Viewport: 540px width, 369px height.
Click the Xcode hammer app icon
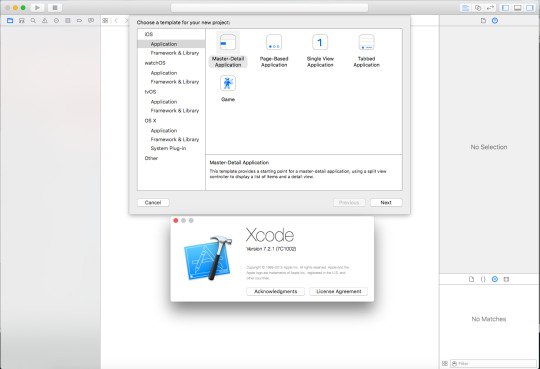pos(208,257)
